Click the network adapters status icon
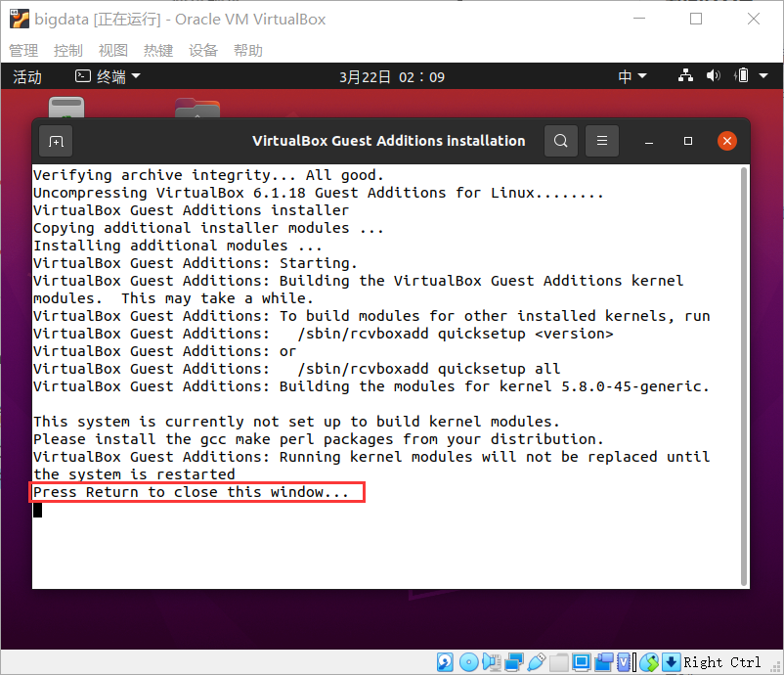The width and height of the screenshot is (784, 675). click(x=513, y=662)
